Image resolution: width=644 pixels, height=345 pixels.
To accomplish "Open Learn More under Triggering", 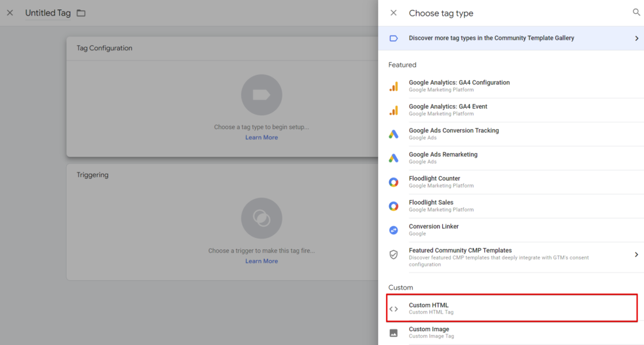I will tap(262, 261).
